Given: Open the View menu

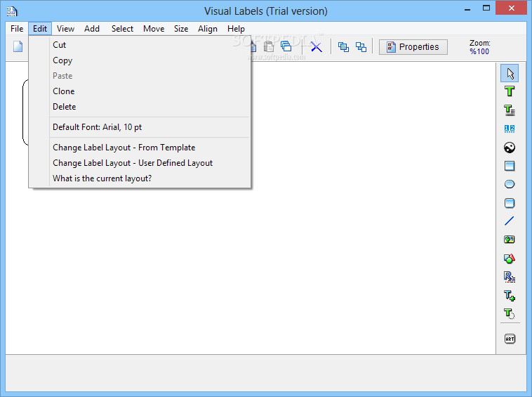Looking at the screenshot, I should (x=65, y=29).
